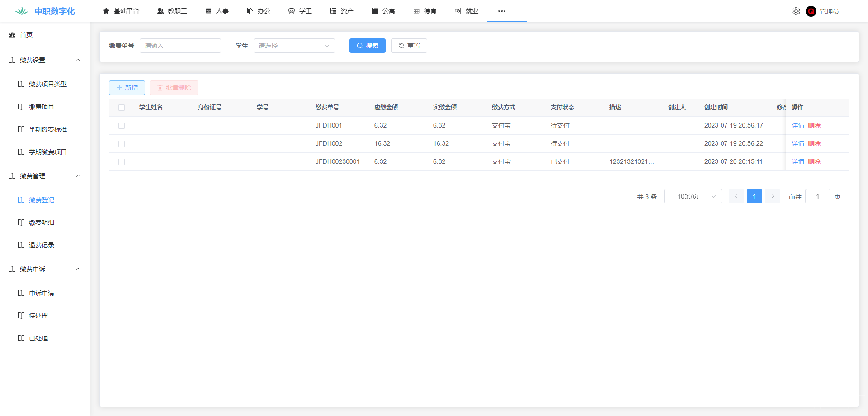
Task: Open the more menu ellipsis icon
Action: tap(501, 11)
